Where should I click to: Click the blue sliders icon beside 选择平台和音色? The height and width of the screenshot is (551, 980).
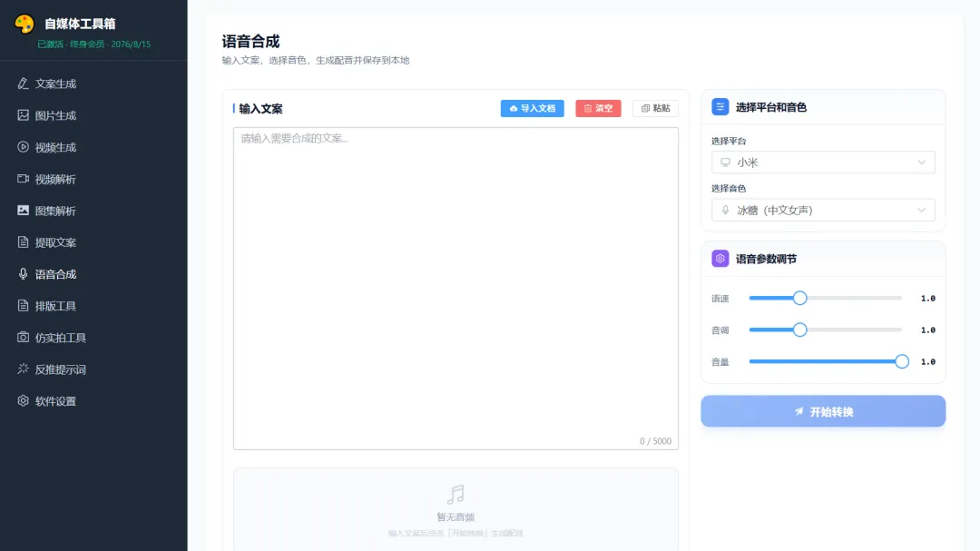click(720, 107)
